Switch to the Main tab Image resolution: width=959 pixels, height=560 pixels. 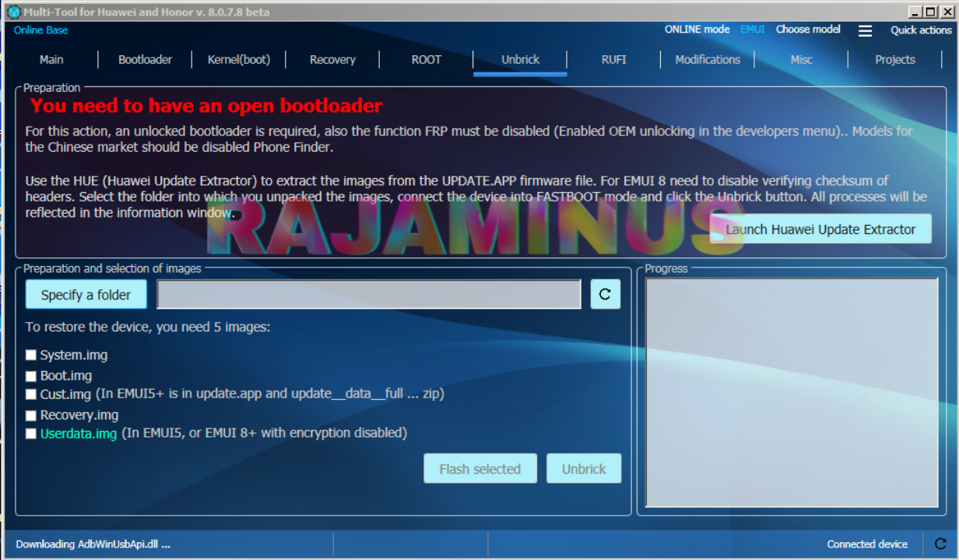coord(51,60)
